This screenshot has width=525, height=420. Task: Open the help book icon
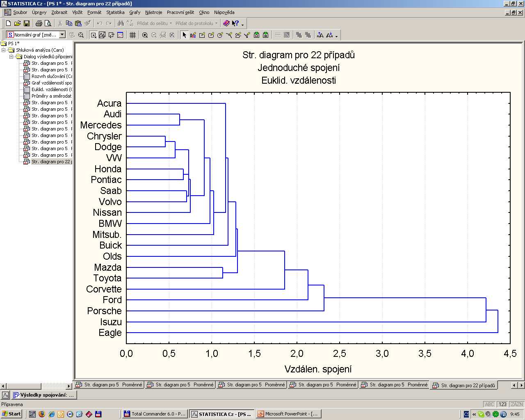pos(226,23)
